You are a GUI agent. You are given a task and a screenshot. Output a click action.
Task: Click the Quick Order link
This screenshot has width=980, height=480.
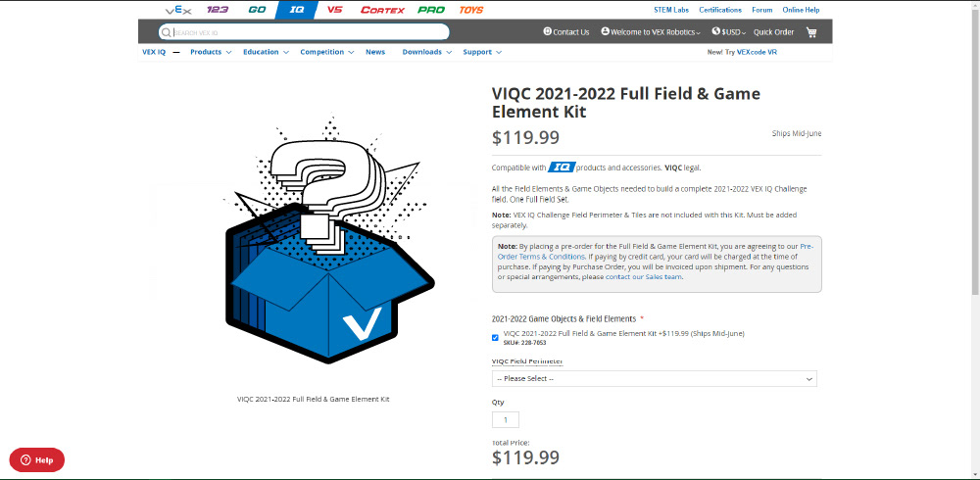tap(774, 32)
